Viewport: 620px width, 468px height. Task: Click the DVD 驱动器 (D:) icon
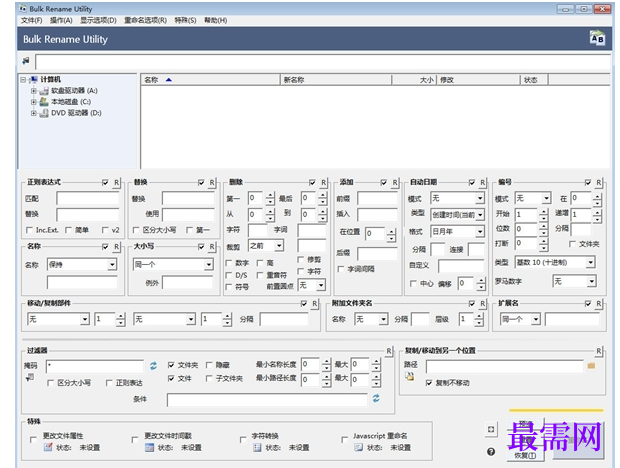pyautogui.click(x=44, y=113)
